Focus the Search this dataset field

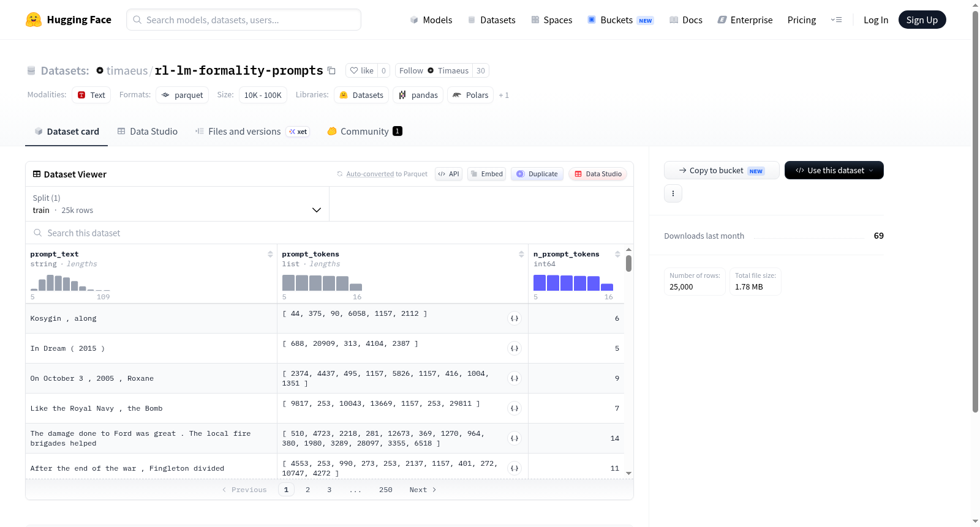point(330,233)
